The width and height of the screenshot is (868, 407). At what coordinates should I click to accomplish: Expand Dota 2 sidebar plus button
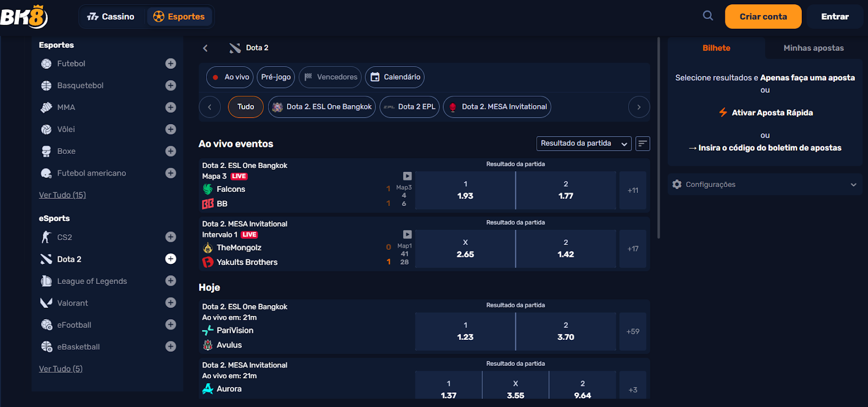[x=170, y=259]
